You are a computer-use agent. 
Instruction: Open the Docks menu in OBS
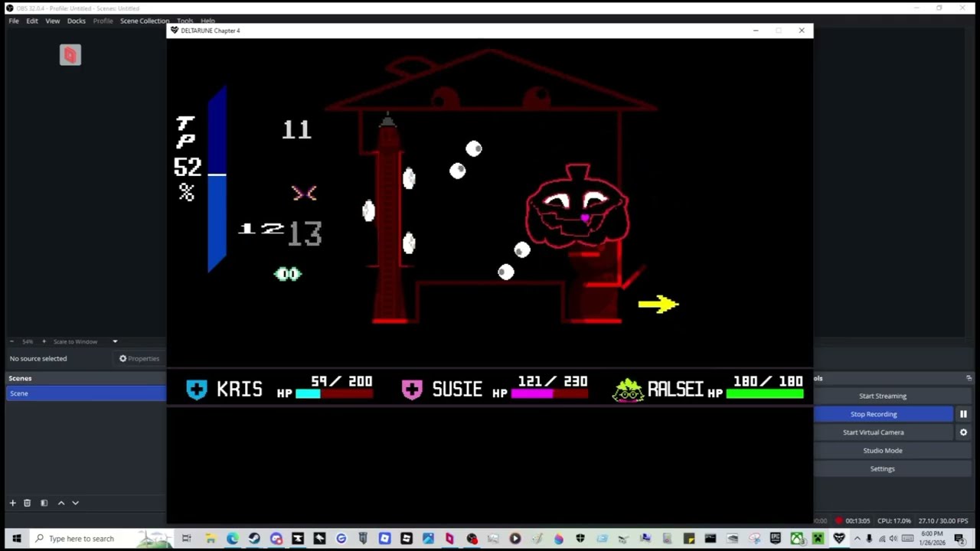point(76,21)
